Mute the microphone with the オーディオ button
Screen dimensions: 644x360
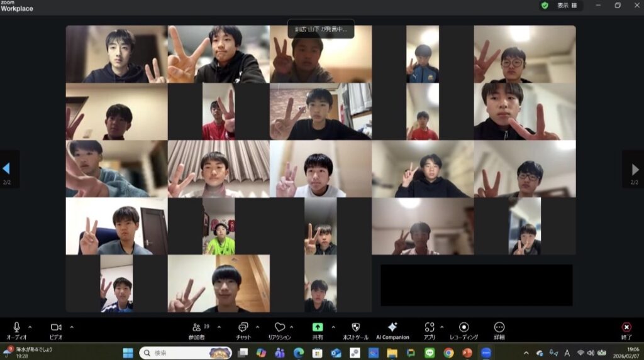16,328
